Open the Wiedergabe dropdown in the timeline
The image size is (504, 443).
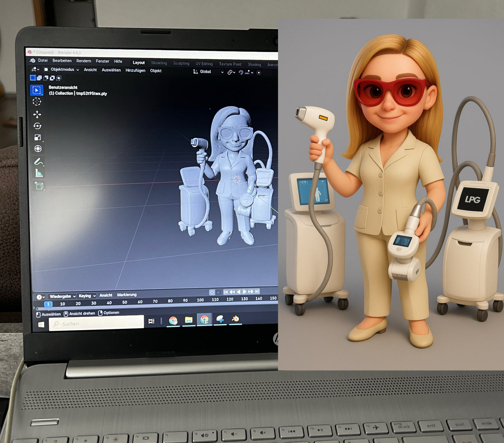pyautogui.click(x=62, y=296)
